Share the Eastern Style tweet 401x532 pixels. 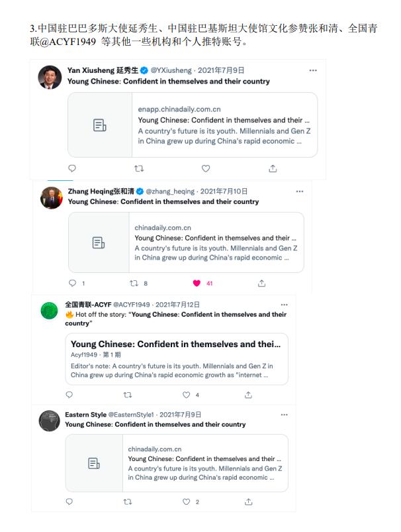tap(248, 502)
